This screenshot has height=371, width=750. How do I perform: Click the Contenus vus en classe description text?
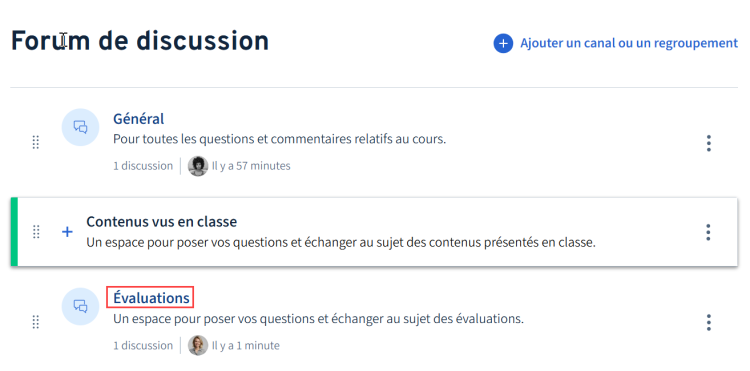pos(341,242)
